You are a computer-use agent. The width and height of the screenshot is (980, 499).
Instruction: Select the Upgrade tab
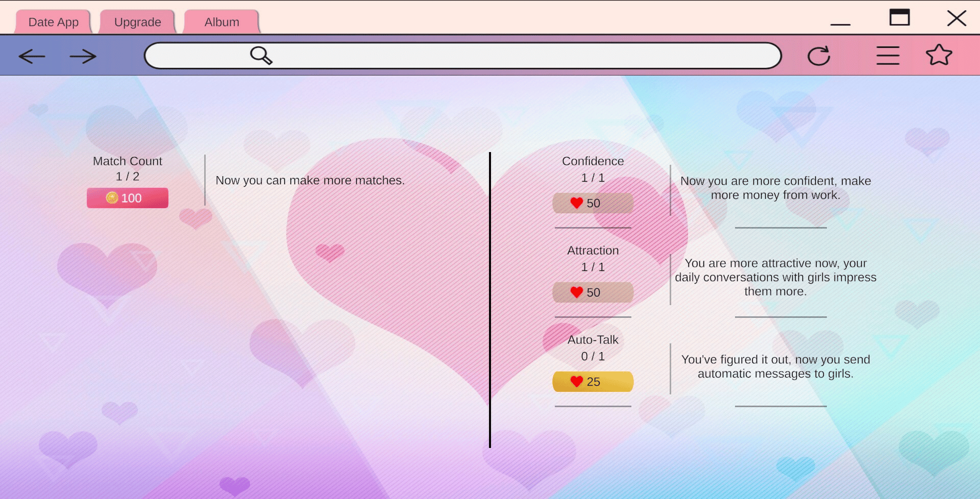[137, 22]
